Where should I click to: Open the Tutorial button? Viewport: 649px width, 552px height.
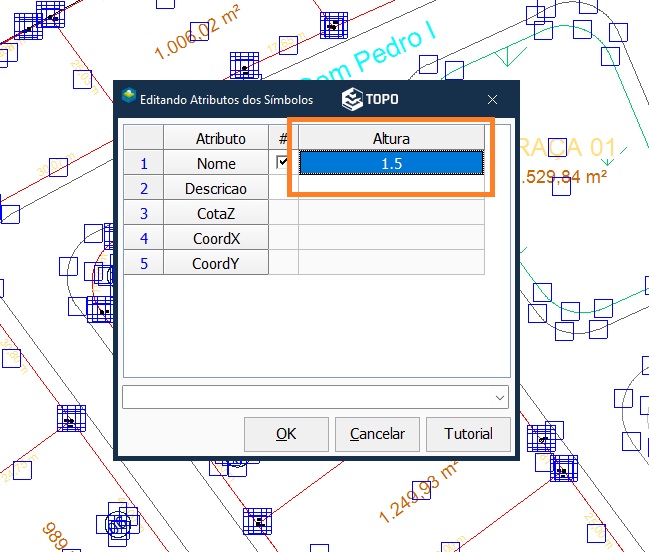469,434
